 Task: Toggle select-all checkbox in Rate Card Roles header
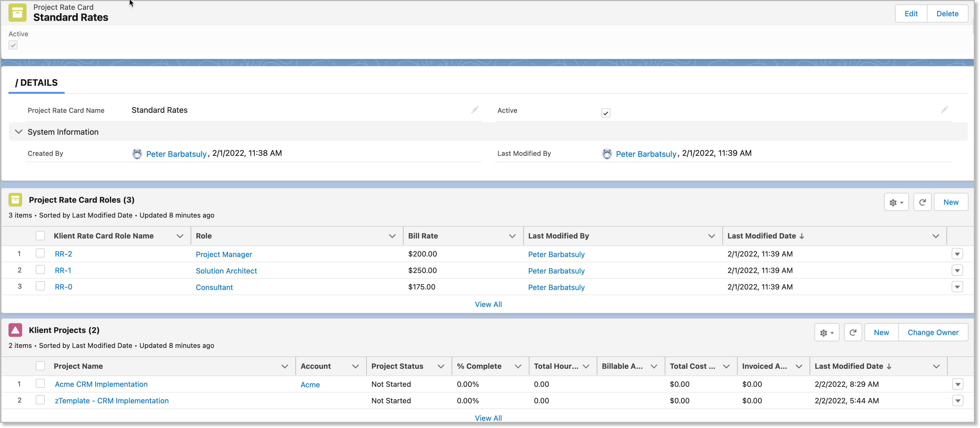(40, 236)
